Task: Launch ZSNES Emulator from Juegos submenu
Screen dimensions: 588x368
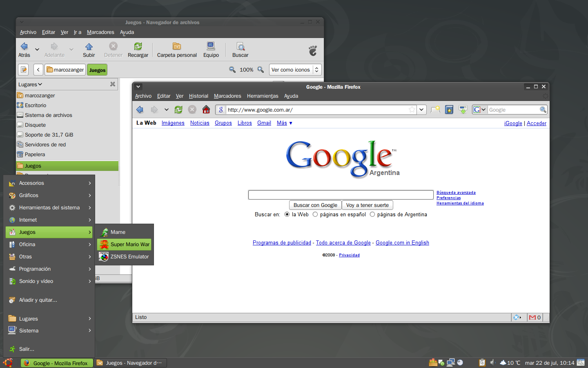Action: click(124, 257)
